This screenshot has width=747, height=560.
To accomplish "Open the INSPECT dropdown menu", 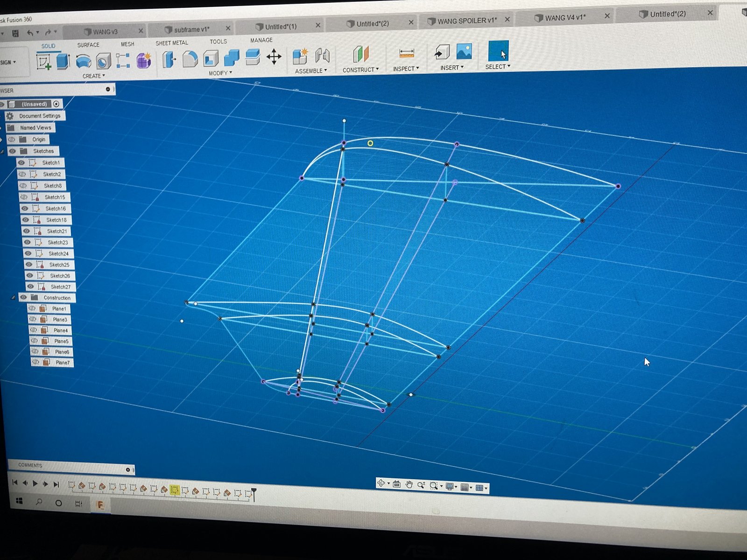I will coord(406,69).
